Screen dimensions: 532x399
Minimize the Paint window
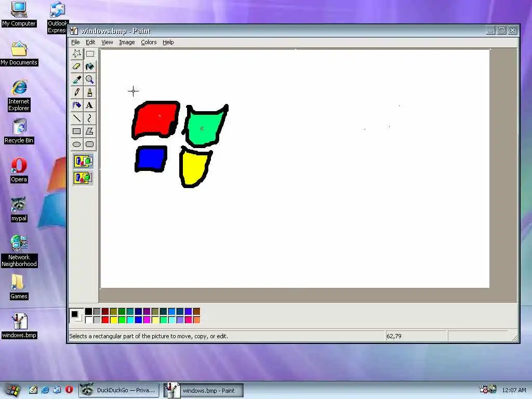tap(490, 31)
